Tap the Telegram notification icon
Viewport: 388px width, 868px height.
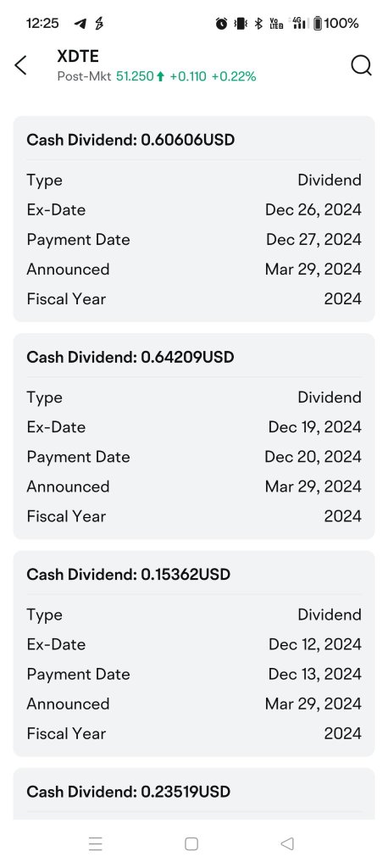(x=80, y=23)
